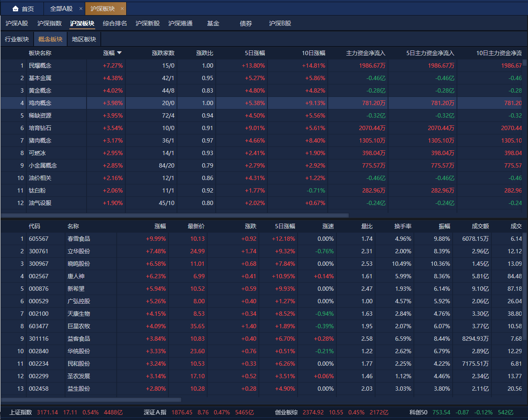Close the 全部A股 tab

tap(81, 9)
